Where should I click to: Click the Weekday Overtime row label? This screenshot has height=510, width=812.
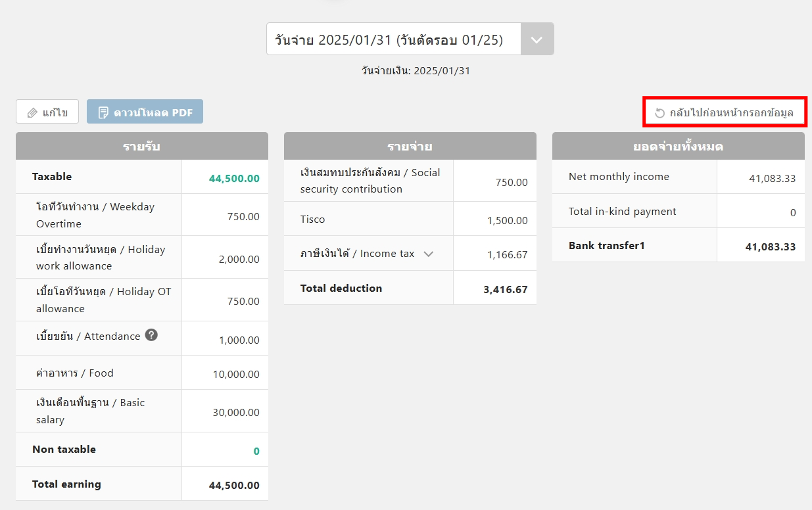tap(95, 215)
